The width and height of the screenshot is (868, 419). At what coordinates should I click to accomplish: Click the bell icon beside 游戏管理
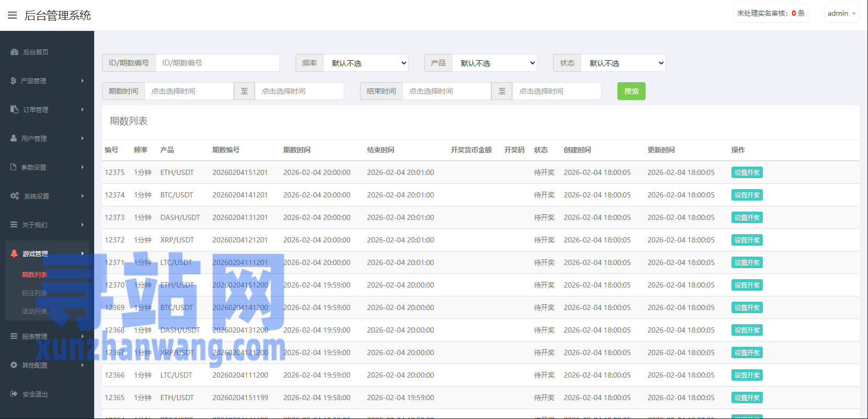point(14,253)
